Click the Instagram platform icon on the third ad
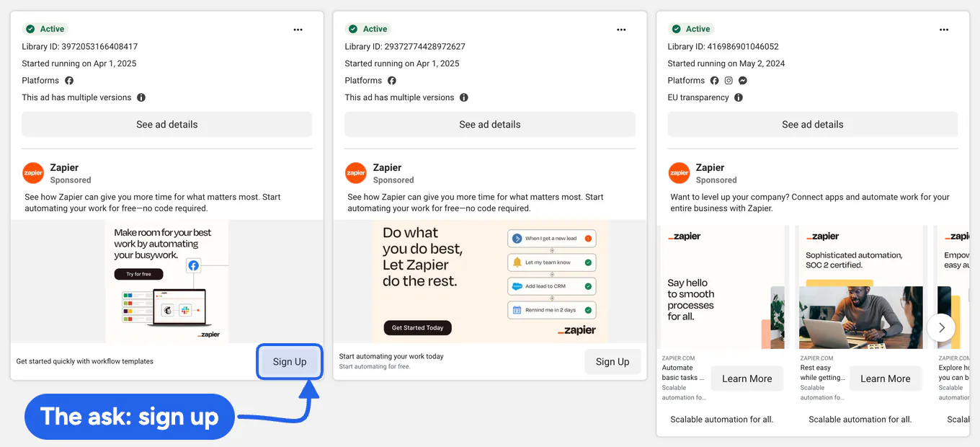Viewport: 980px width, 447px height. 729,81
